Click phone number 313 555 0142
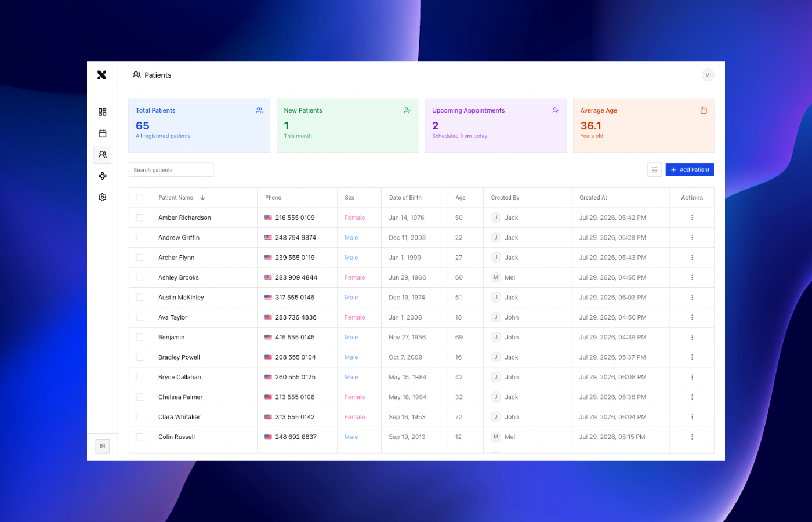The image size is (812, 522). click(295, 417)
